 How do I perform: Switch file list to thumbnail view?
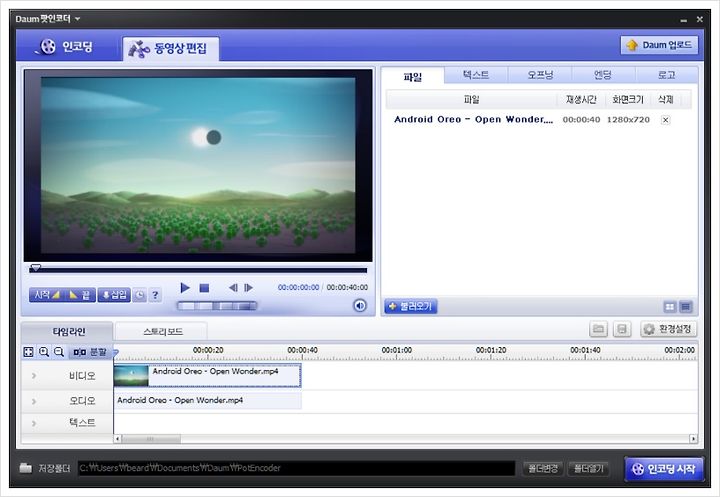(x=670, y=306)
